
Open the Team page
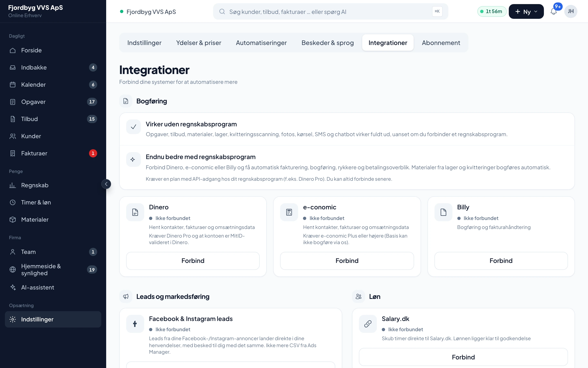53,252
